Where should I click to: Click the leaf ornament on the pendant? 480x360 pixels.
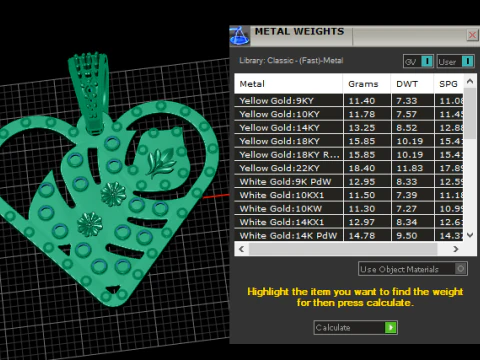(x=161, y=162)
